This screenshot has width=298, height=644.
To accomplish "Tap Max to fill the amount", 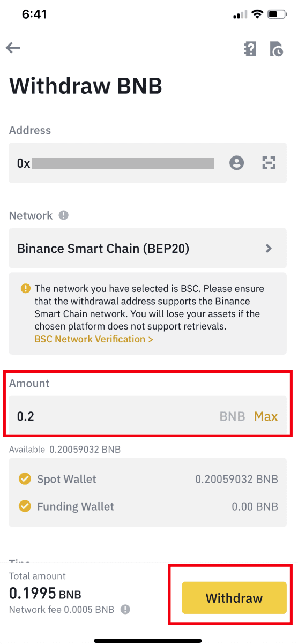I will tap(266, 416).
